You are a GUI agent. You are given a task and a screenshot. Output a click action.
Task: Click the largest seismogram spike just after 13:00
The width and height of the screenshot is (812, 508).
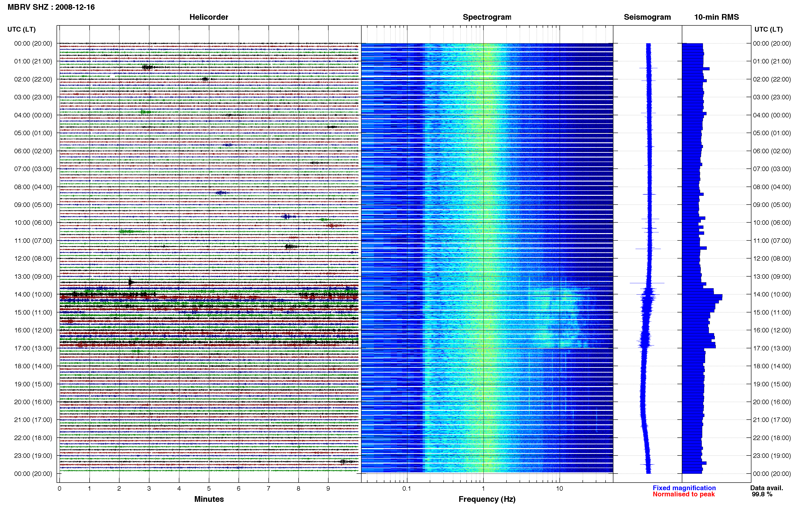(x=647, y=283)
